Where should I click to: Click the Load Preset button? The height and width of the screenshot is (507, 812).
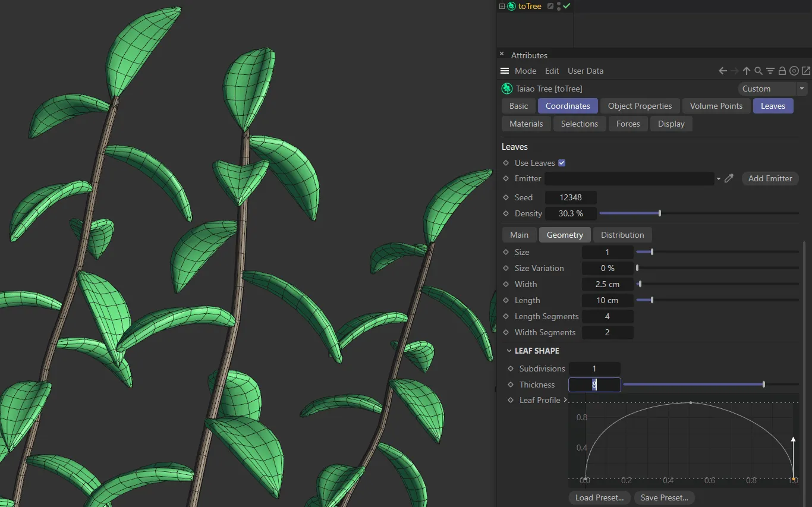pos(599,497)
